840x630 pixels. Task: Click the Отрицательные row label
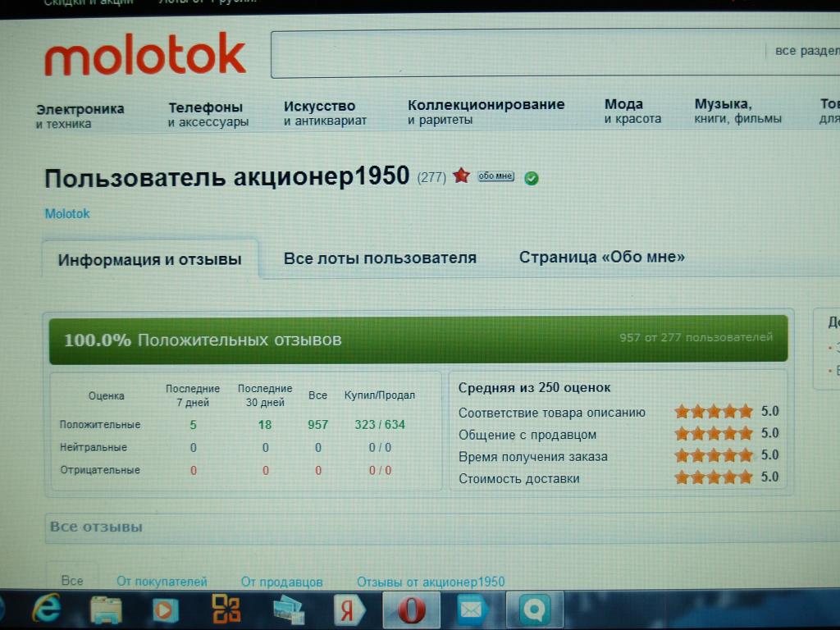point(99,470)
